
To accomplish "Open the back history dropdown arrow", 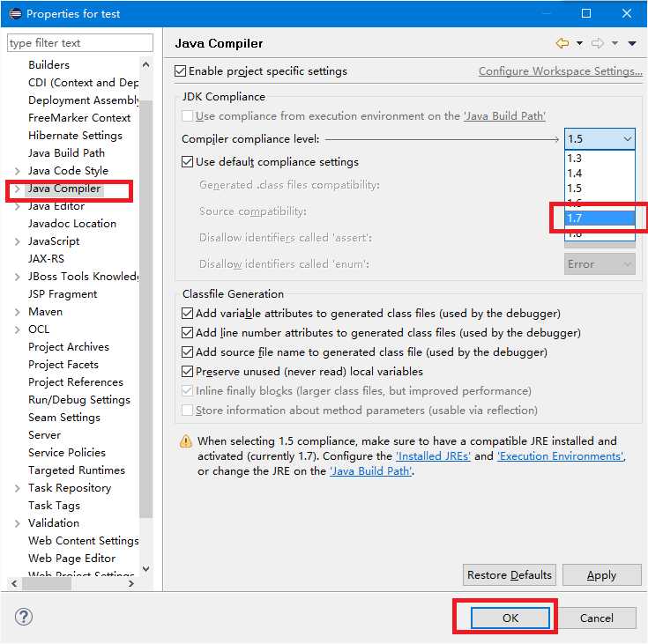I will coord(579,43).
